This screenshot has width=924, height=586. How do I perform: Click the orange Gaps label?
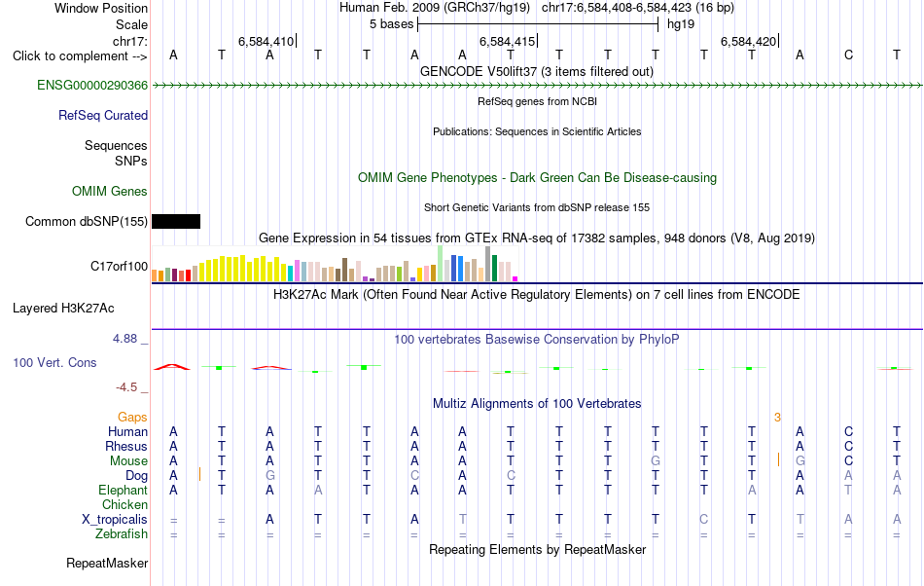pos(132,418)
